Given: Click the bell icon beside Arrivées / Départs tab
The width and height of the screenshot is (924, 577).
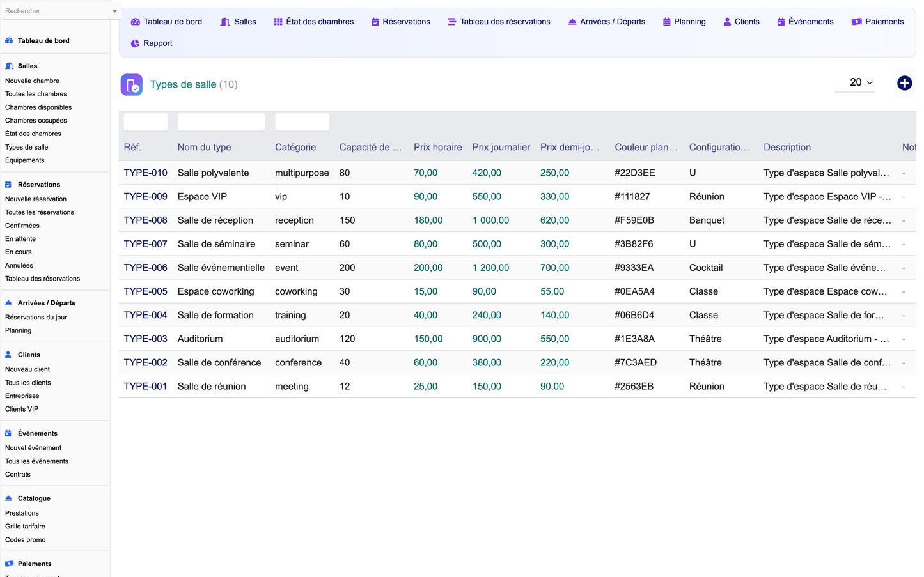Looking at the screenshot, I should click(572, 22).
